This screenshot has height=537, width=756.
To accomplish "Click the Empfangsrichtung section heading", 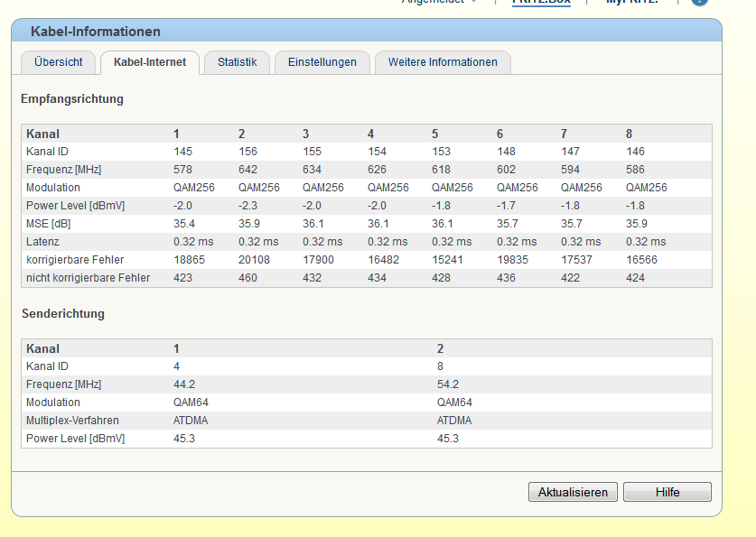I will [72, 98].
